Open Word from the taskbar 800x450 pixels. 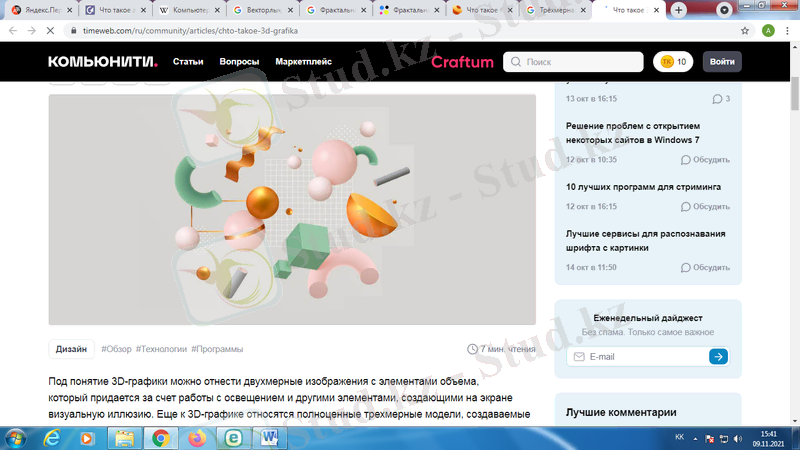click(269, 438)
